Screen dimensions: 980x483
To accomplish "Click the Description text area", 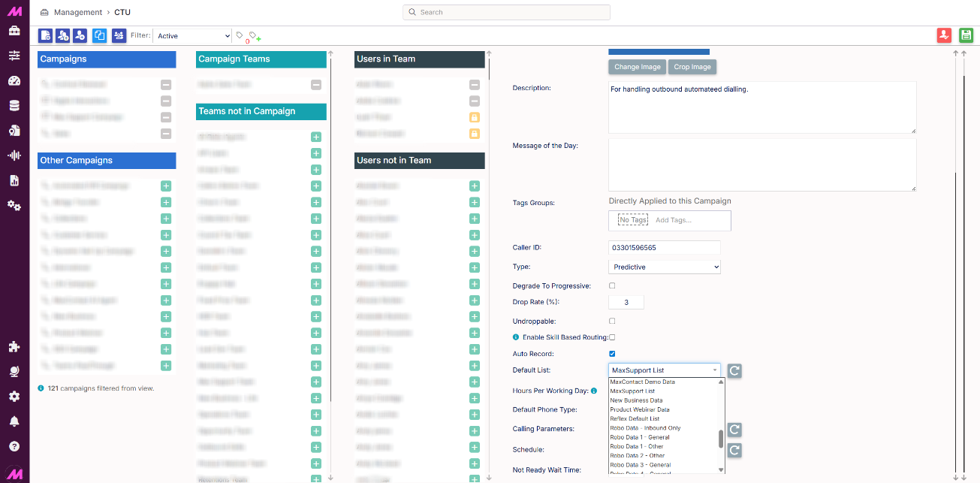I will click(x=762, y=107).
